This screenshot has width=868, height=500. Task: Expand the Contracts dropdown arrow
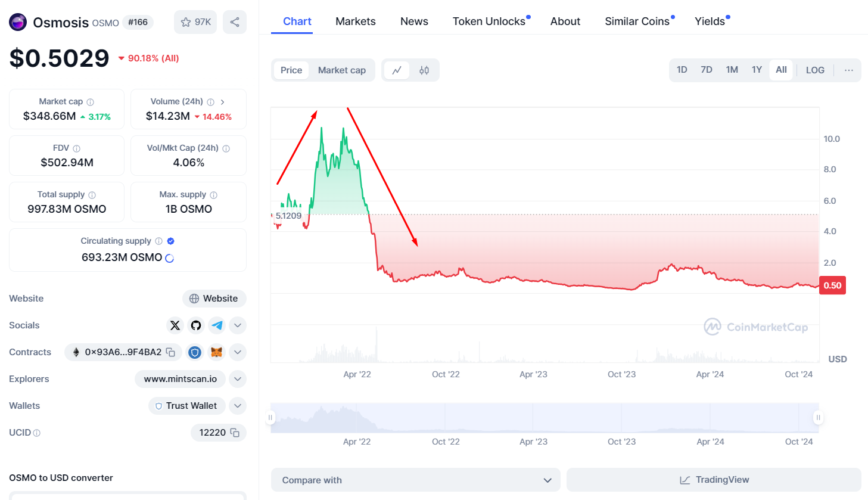pyautogui.click(x=238, y=352)
